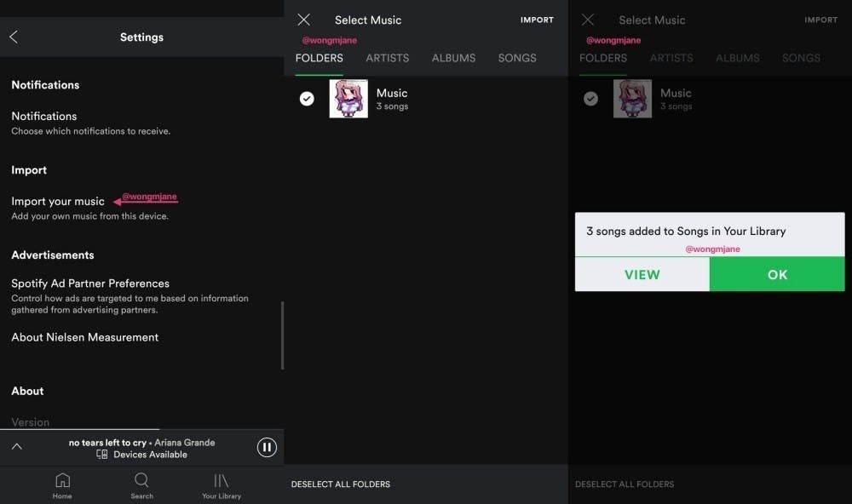Pause the currently playing song
This screenshot has width=852, height=504.
tap(267, 447)
